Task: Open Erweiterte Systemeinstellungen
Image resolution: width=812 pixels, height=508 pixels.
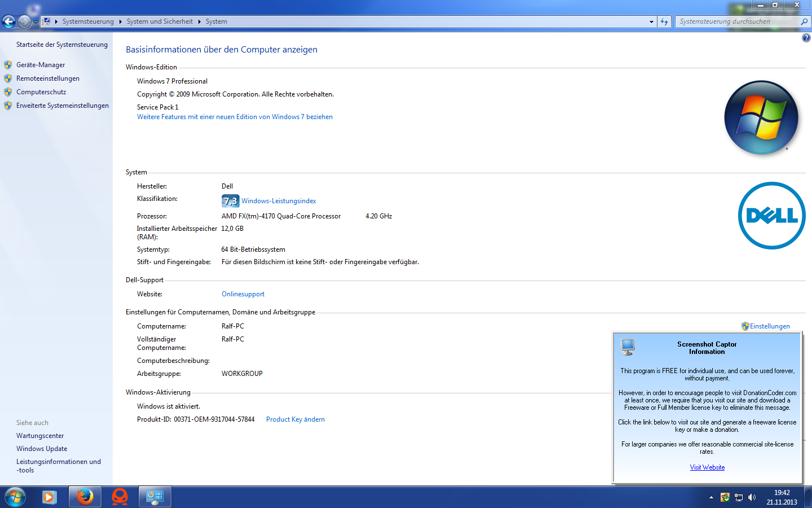Action: 63,106
